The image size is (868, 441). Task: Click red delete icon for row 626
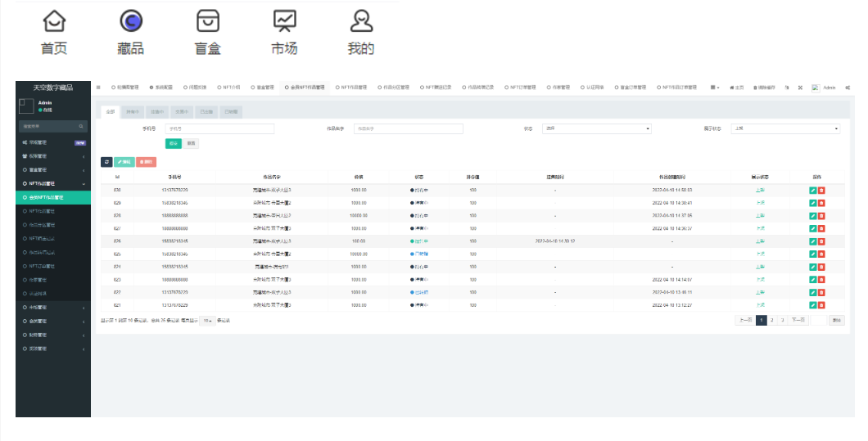coord(821,241)
